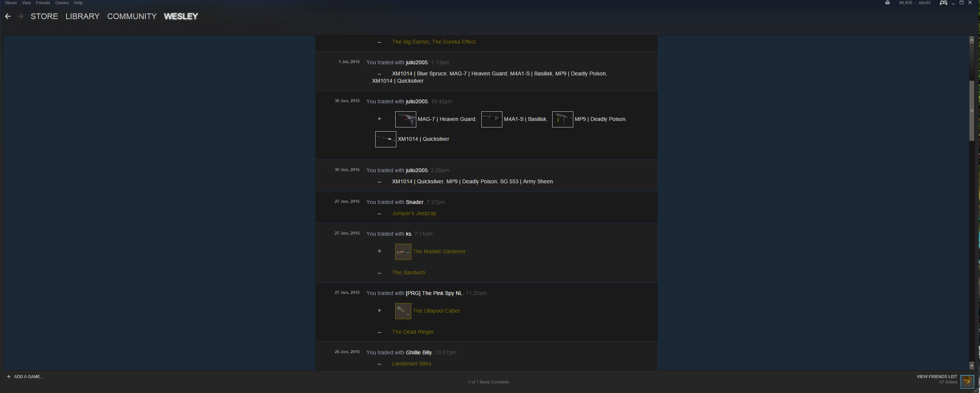The image size is (980, 393).
Task: Click the MP9 Deadly Poison item thumbnail
Action: (562, 119)
